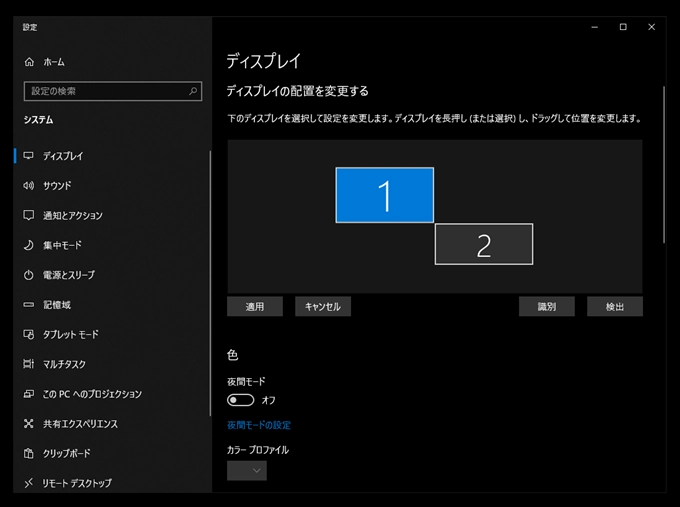
Task: Click the search magnifier icon
Action: pos(193,91)
